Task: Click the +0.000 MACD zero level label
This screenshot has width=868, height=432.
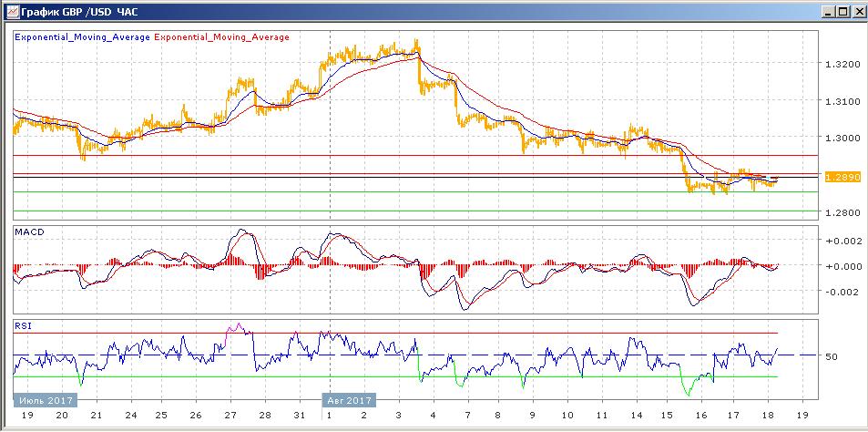Action: pyautogui.click(x=841, y=266)
